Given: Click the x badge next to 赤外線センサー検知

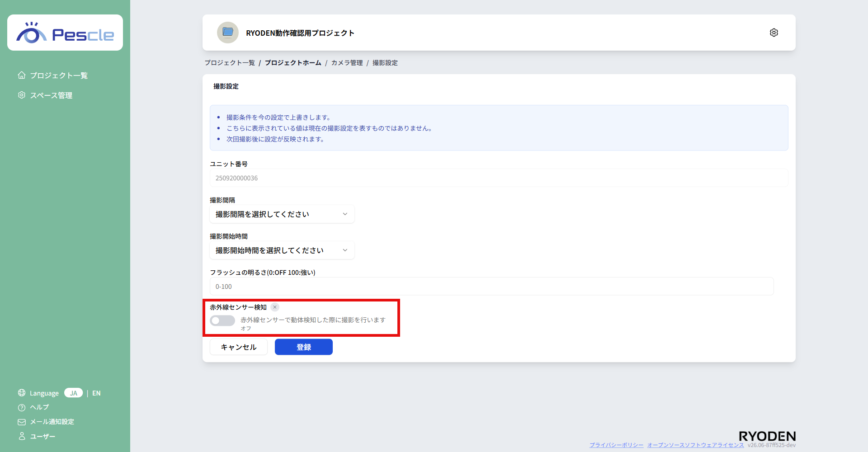Looking at the screenshot, I should click(x=275, y=307).
